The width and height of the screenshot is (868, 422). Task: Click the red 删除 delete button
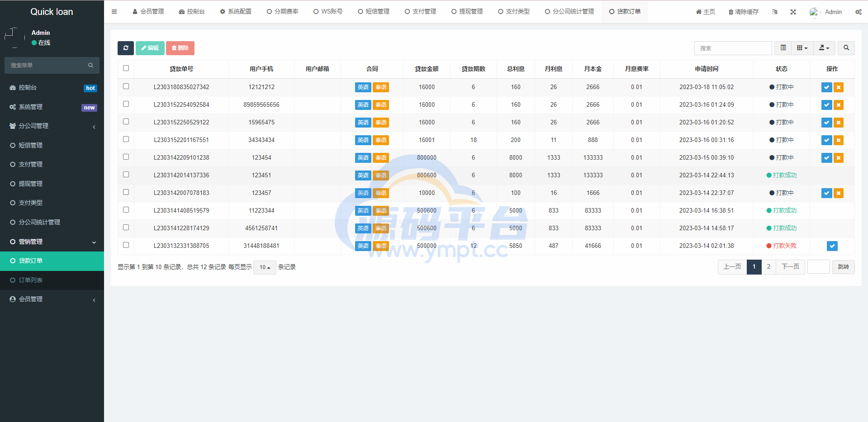pos(180,48)
